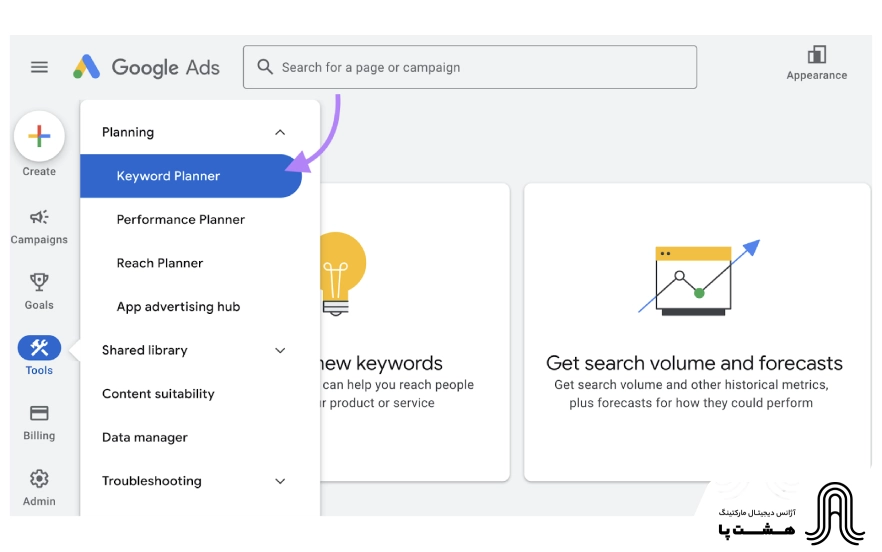Image resolution: width=882 pixels, height=552 pixels.
Task: Open Goals via the trophy icon
Action: 39,283
